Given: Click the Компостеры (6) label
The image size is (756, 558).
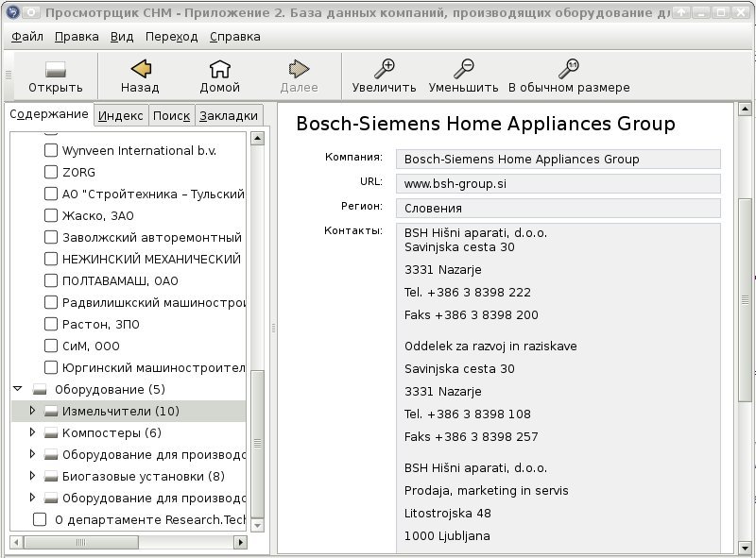Looking at the screenshot, I should 112,432.
